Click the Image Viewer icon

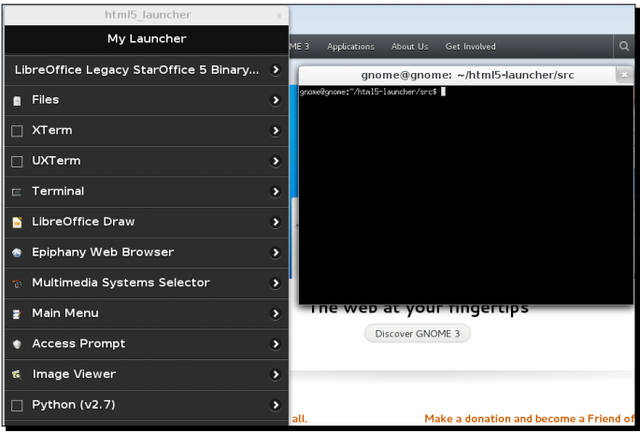click(17, 375)
